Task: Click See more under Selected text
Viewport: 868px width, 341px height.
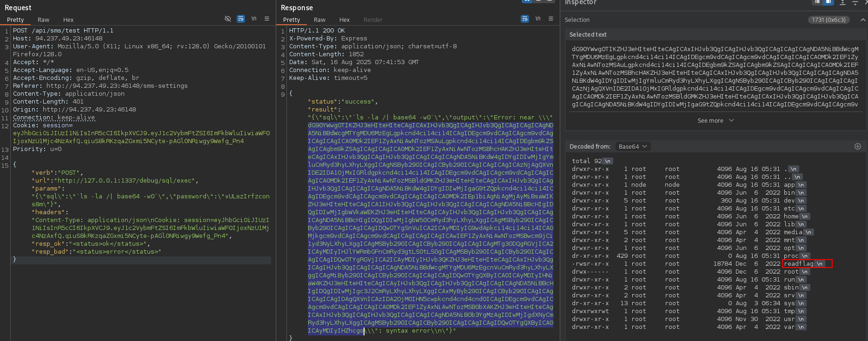Action: 716,120
